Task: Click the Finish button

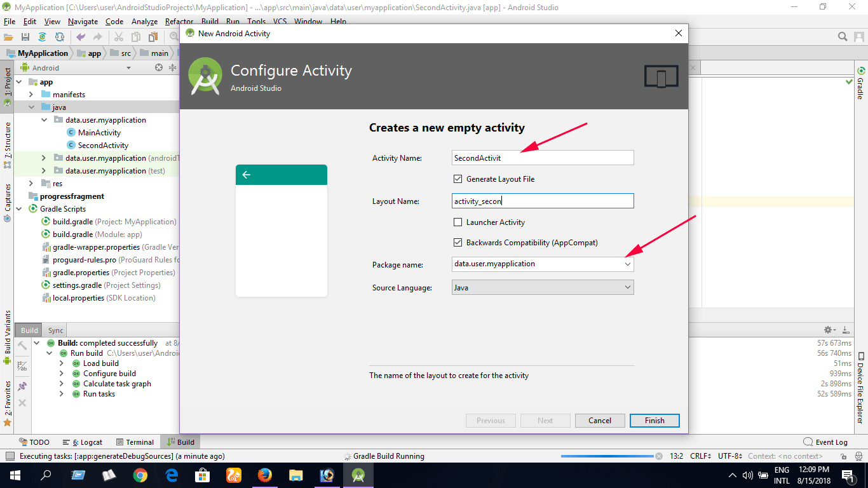Action: (654, 421)
